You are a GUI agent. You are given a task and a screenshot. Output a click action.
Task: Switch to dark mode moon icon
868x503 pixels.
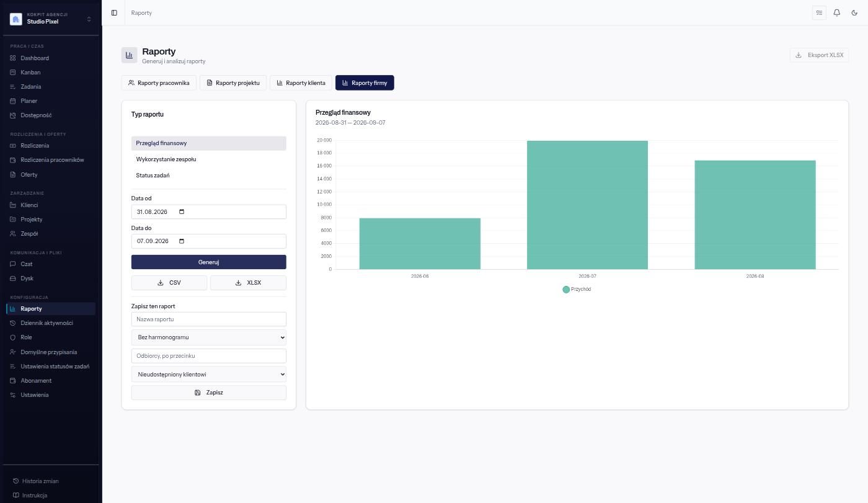pos(854,12)
